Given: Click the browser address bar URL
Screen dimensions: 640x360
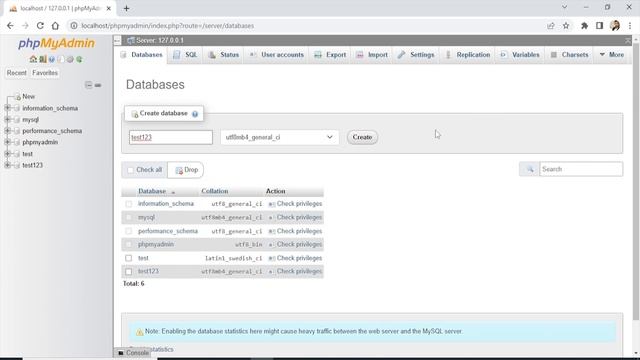Looking at the screenshot, I should [x=167, y=26].
